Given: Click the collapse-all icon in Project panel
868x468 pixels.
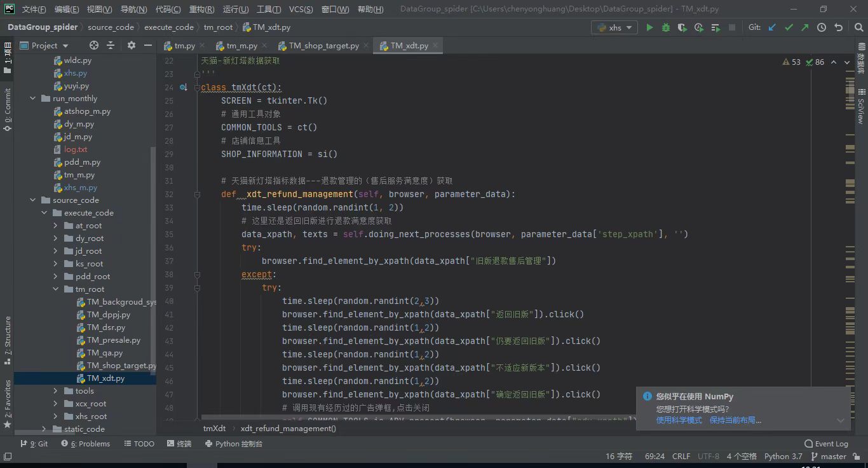Looking at the screenshot, I should pyautogui.click(x=111, y=45).
